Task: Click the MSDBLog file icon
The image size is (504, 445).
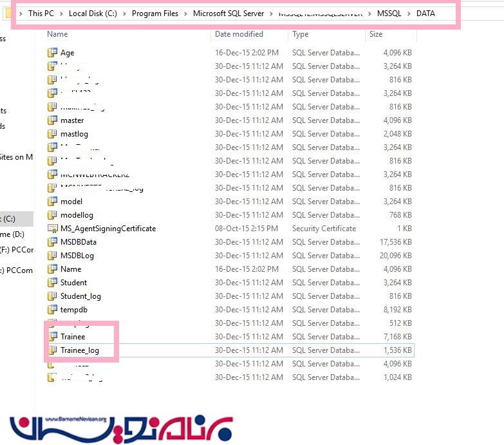Action: click(52, 255)
